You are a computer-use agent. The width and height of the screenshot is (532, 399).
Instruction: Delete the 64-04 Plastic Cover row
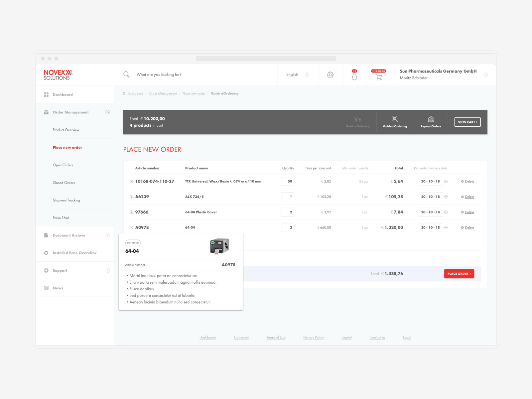click(x=467, y=212)
